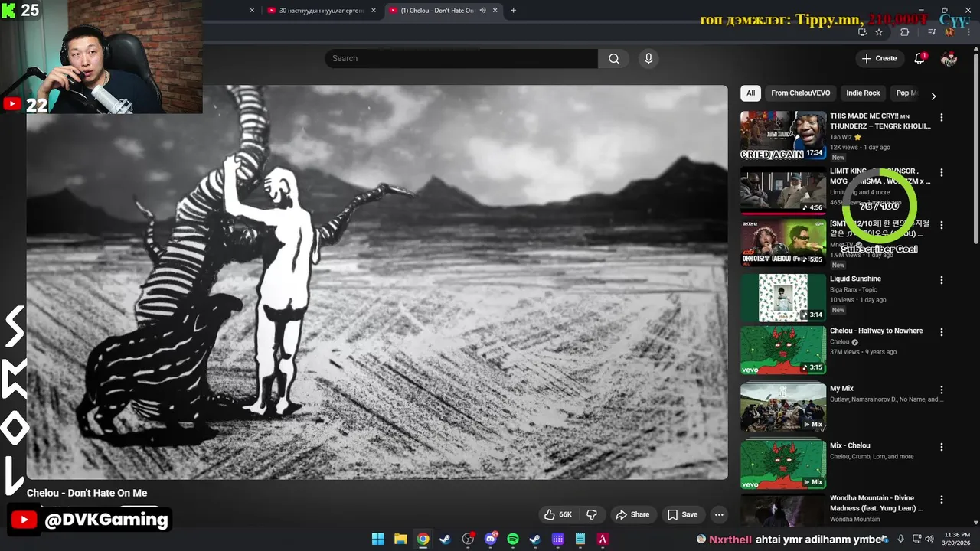Click the Chrome icon in the taskbar
Image resolution: width=980 pixels, height=551 pixels.
point(423,539)
